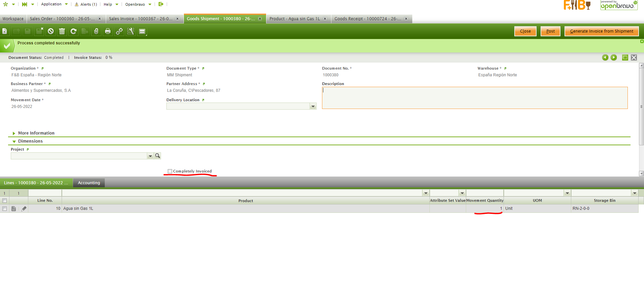This screenshot has height=305, width=644.
Task: Click the Undo/cancel changes toolbar icon
Action: (x=51, y=31)
